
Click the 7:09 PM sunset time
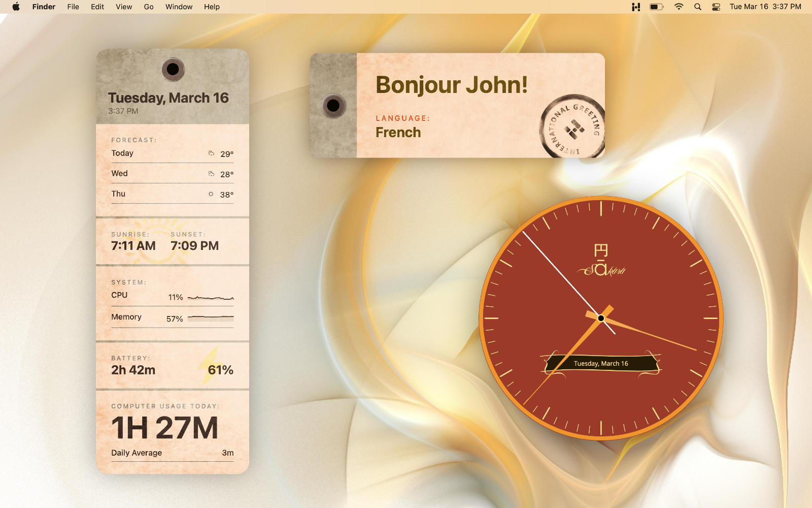point(195,246)
